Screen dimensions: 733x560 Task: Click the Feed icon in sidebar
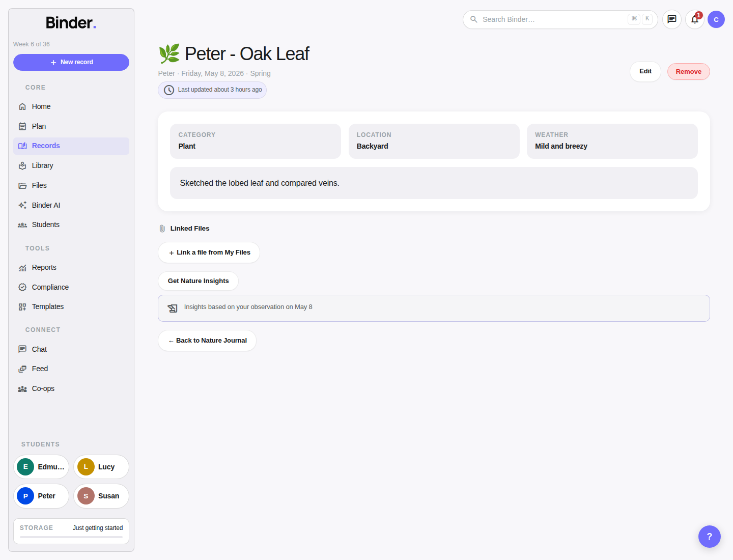point(22,369)
